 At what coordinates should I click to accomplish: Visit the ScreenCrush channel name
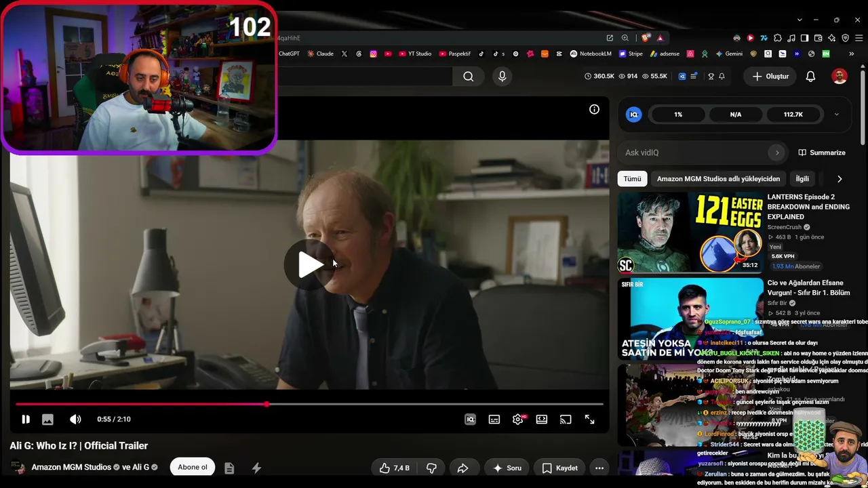point(784,228)
